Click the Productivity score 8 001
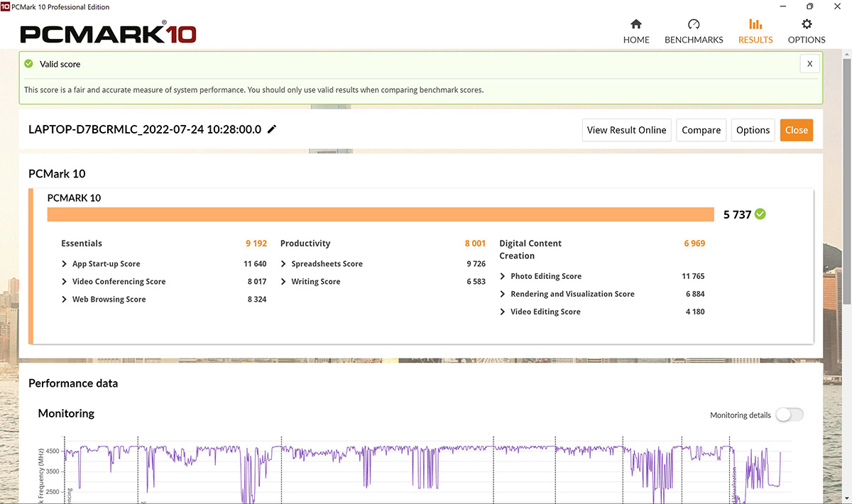The image size is (852, 504). pos(475,243)
